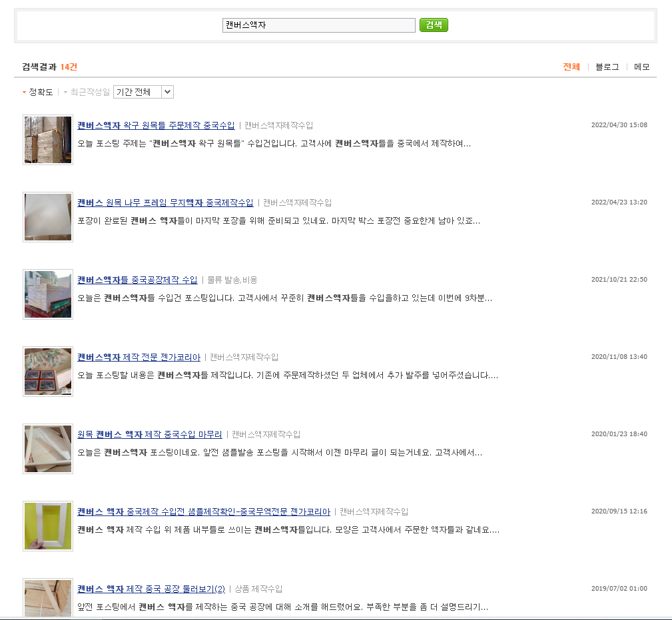Switch to the 블로그 tab
The image size is (672, 620).
point(607,67)
